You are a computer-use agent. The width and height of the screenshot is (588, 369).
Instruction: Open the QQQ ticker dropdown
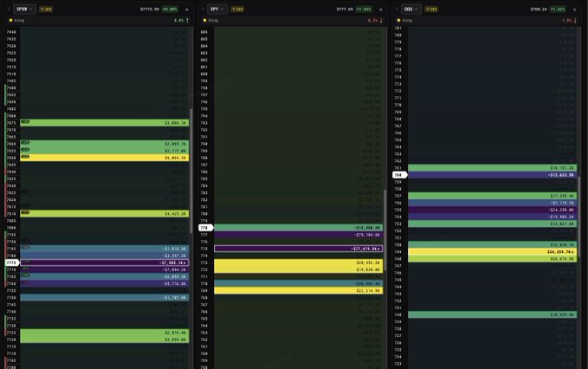tap(411, 9)
